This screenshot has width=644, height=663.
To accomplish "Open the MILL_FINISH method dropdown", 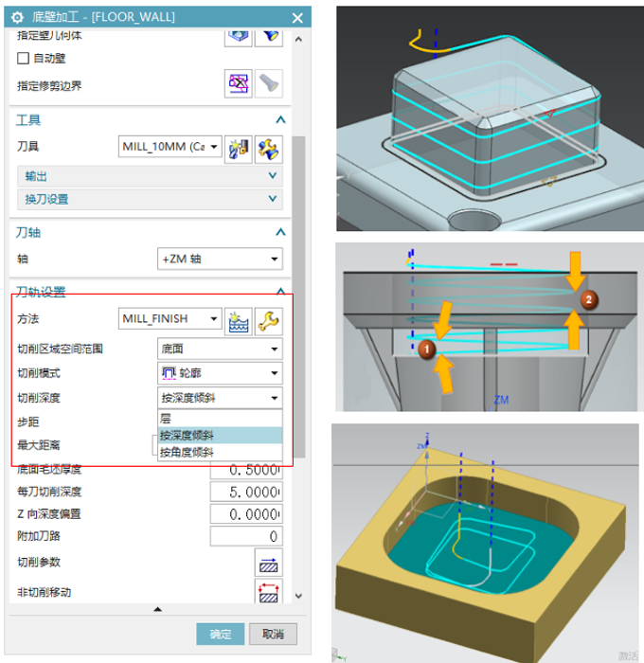I will tap(170, 320).
